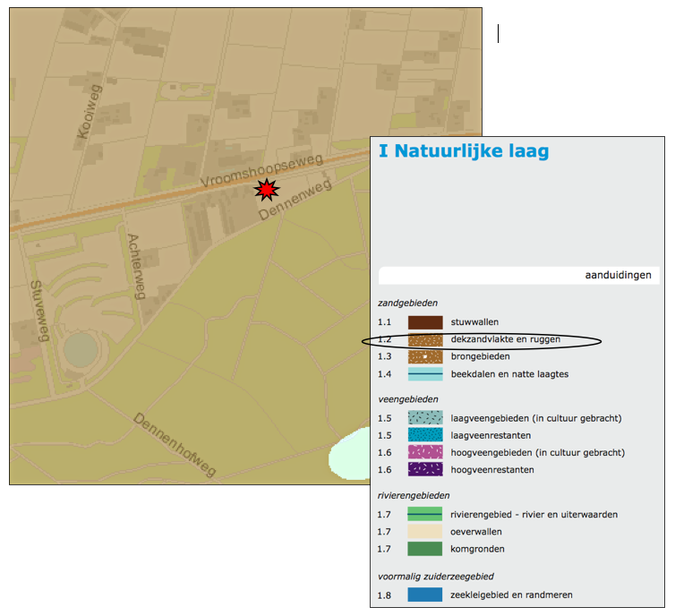This screenshot has height=616, width=675.
Task: Click the 'Achterweg' street label
Action: point(137,266)
